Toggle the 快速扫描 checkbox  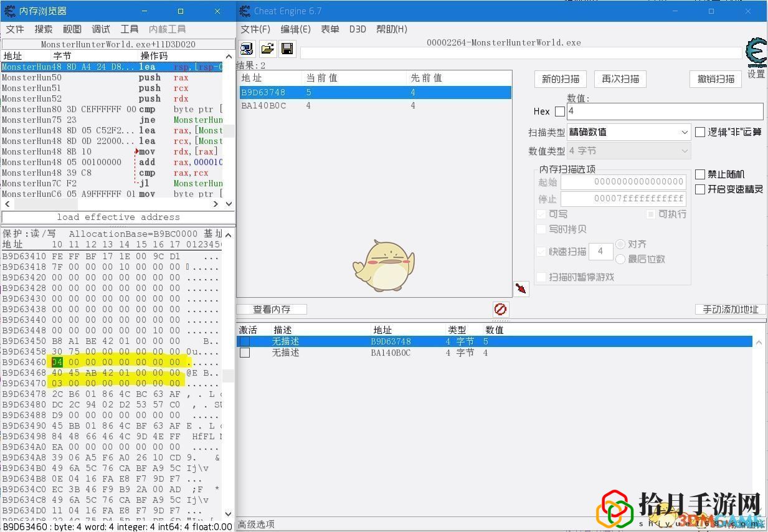coord(541,252)
